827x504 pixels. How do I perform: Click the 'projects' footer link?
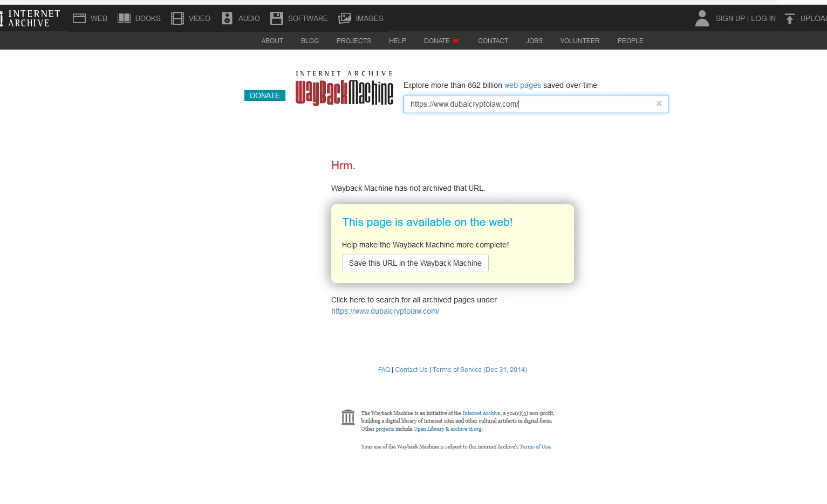(385, 429)
